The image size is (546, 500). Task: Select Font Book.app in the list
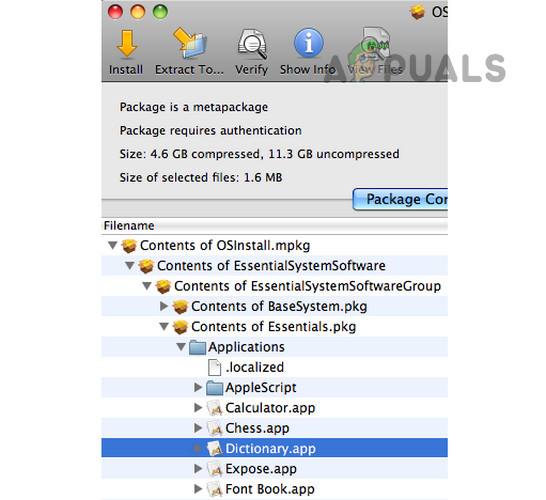274,489
